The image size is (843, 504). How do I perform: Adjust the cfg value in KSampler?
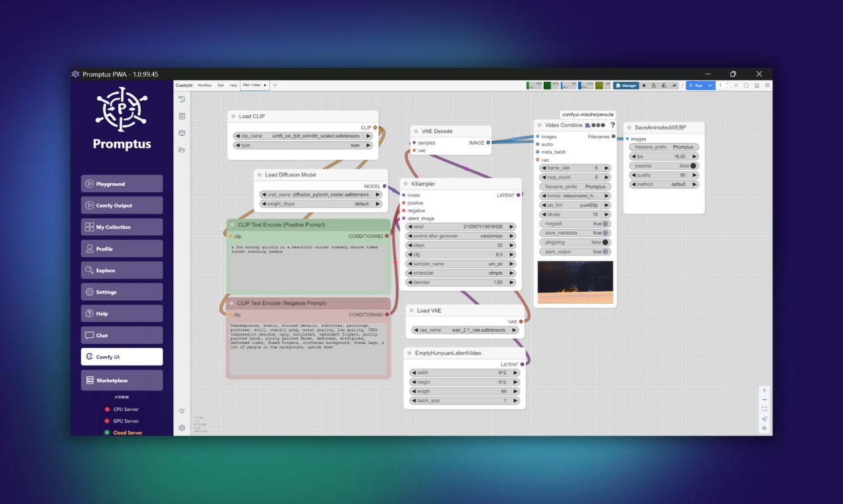pos(461,254)
